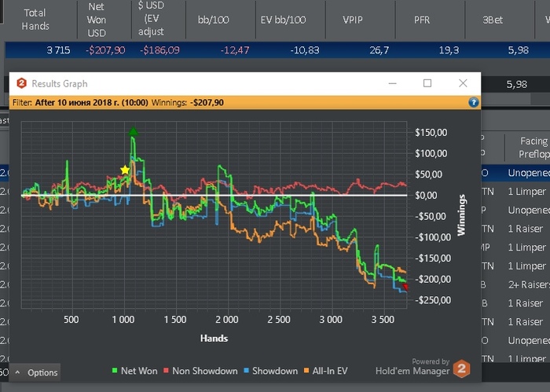The image size is (550, 392).
Task: Click green Net Won color swatch
Action: [115, 370]
